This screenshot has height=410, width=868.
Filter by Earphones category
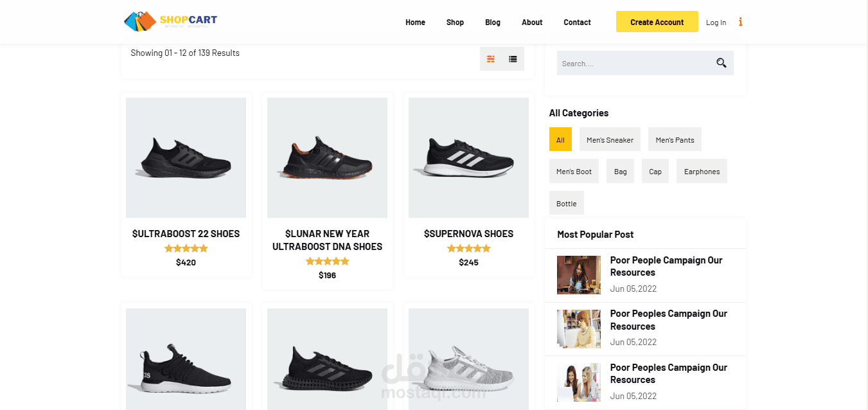click(702, 171)
